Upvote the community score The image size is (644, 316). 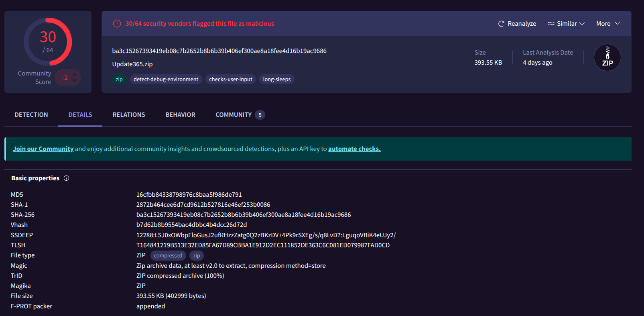pyautogui.click(x=74, y=74)
